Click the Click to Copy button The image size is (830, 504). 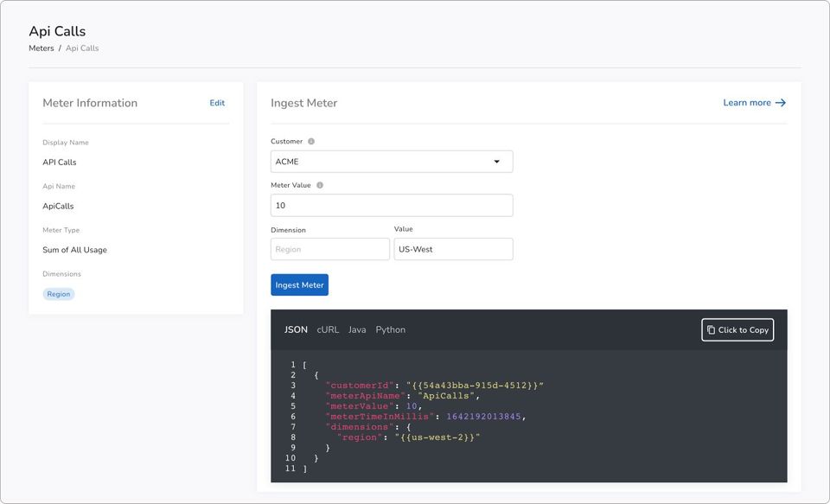click(x=737, y=330)
